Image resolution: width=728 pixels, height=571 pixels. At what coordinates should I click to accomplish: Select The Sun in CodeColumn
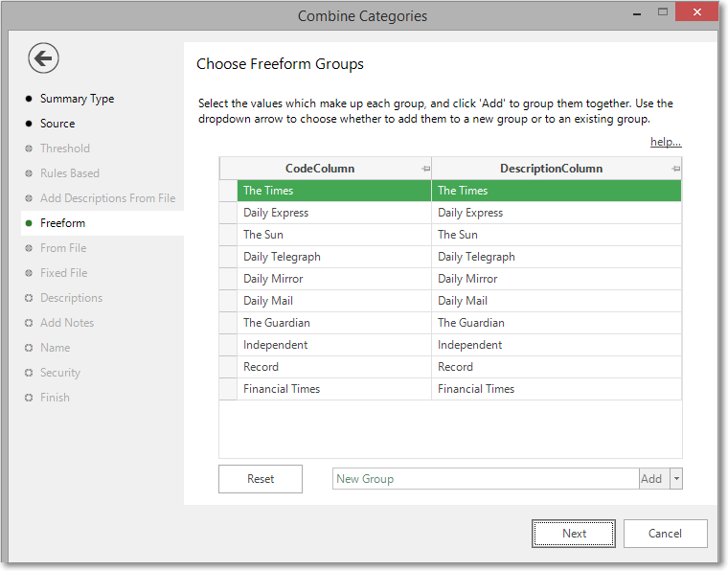coord(334,235)
